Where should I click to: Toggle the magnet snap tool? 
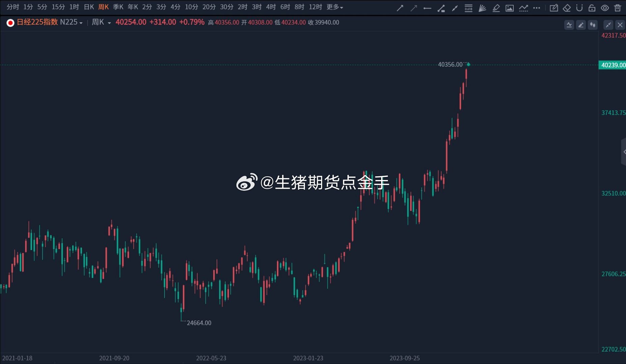(579, 8)
